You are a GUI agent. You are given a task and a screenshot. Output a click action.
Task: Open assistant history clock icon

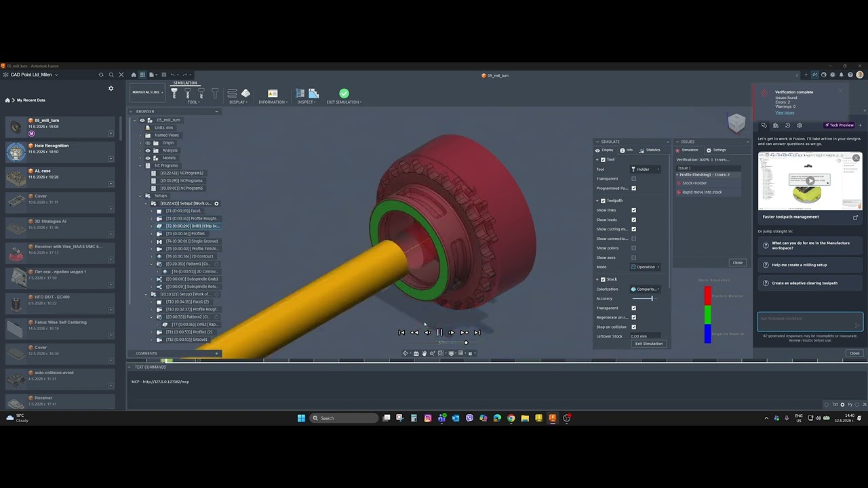pyautogui.click(x=787, y=125)
